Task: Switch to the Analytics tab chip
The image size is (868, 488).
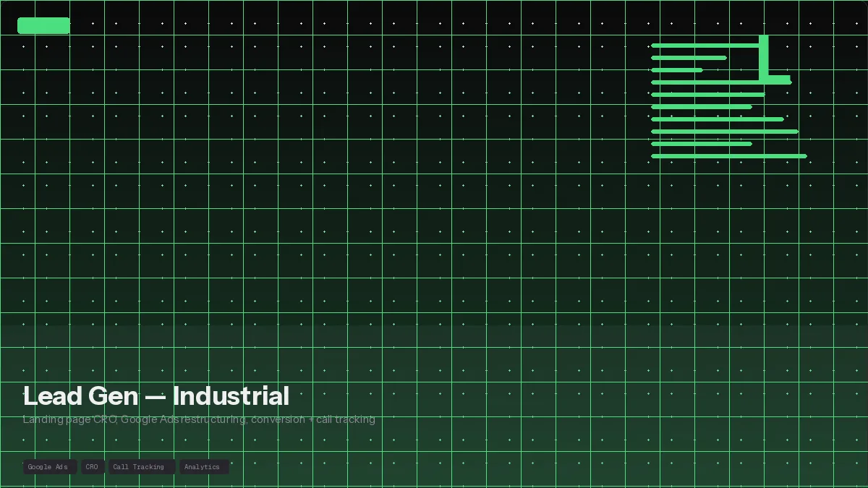Action: 203,466
